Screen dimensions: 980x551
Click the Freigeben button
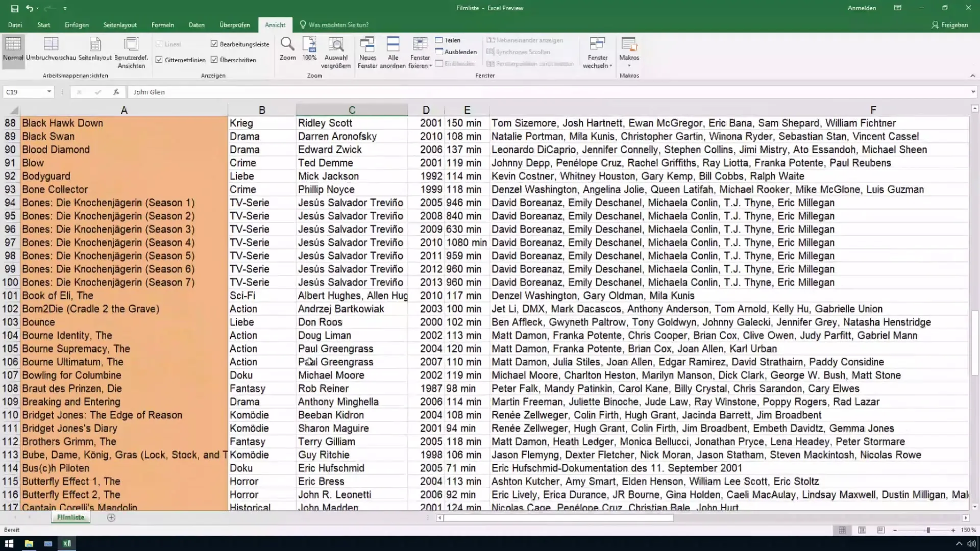point(949,25)
